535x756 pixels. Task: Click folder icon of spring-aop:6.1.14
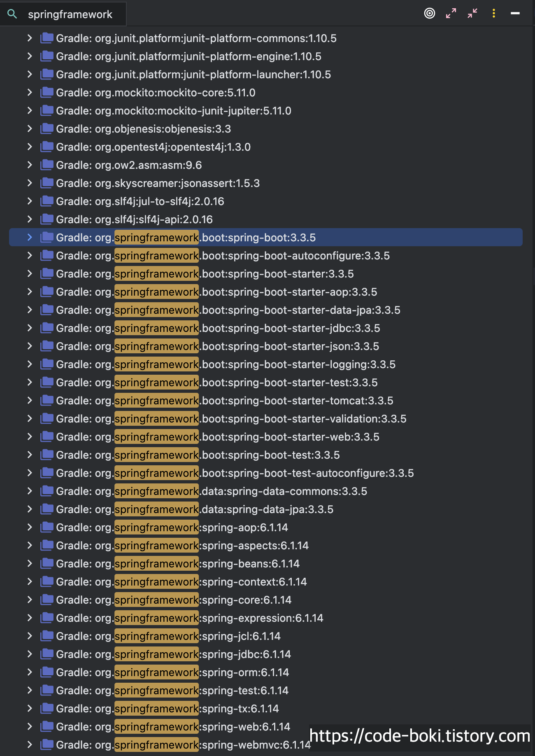tap(47, 527)
